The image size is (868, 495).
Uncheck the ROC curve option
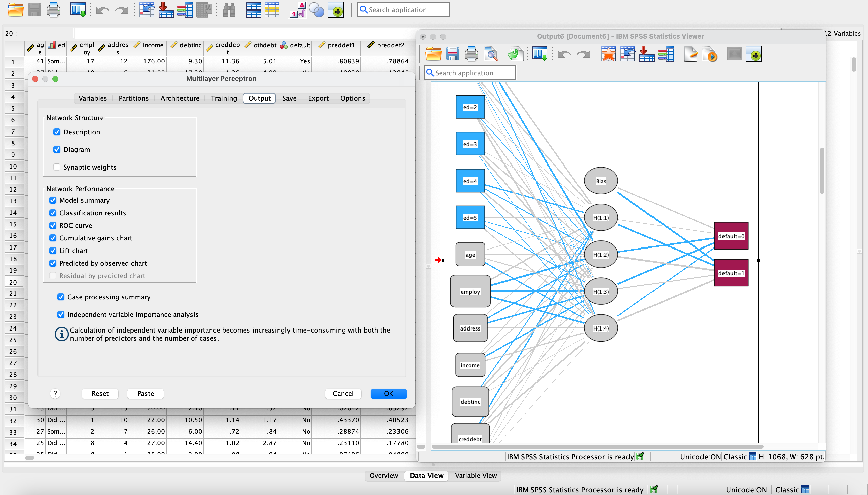coord(53,225)
